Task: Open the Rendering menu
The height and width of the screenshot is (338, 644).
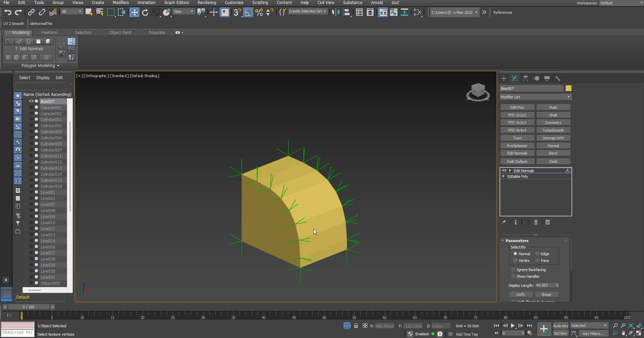Action: click(206, 3)
